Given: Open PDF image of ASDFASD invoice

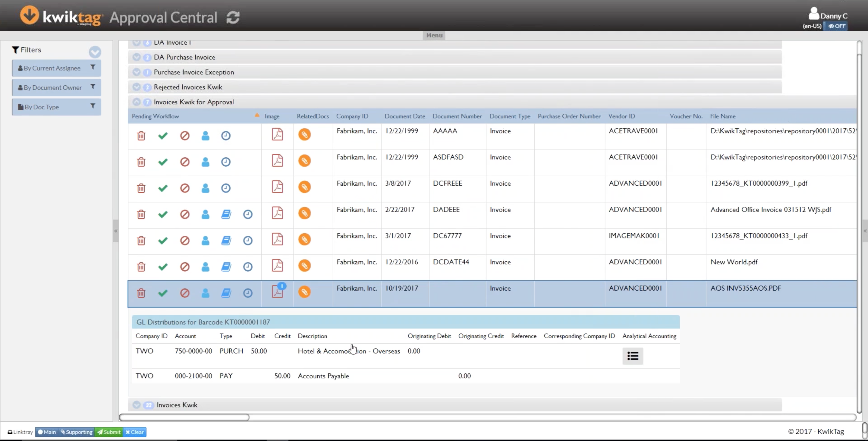Looking at the screenshot, I should click(277, 161).
